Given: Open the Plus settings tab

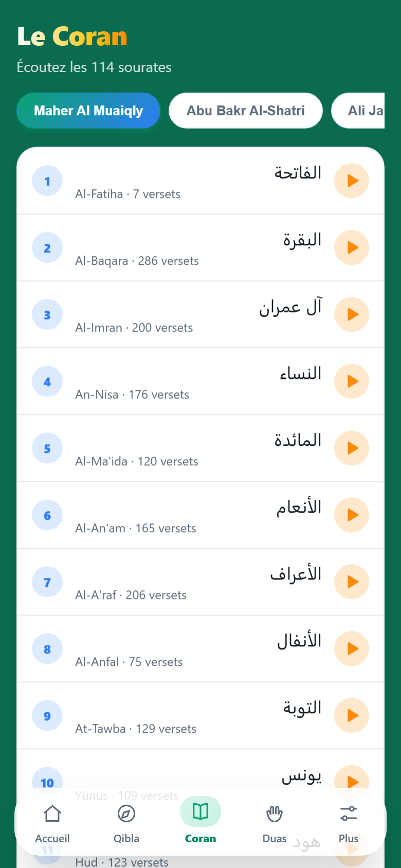Looking at the screenshot, I should (x=349, y=823).
